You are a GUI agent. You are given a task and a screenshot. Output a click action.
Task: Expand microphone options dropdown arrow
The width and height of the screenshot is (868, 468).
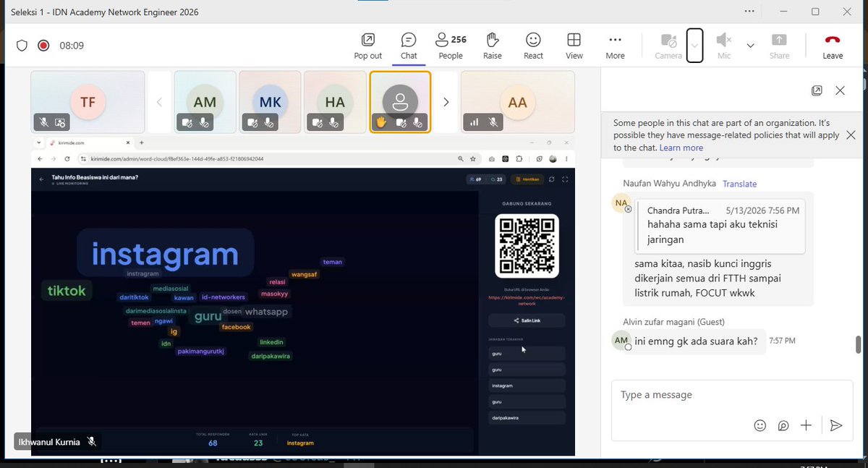coord(750,46)
